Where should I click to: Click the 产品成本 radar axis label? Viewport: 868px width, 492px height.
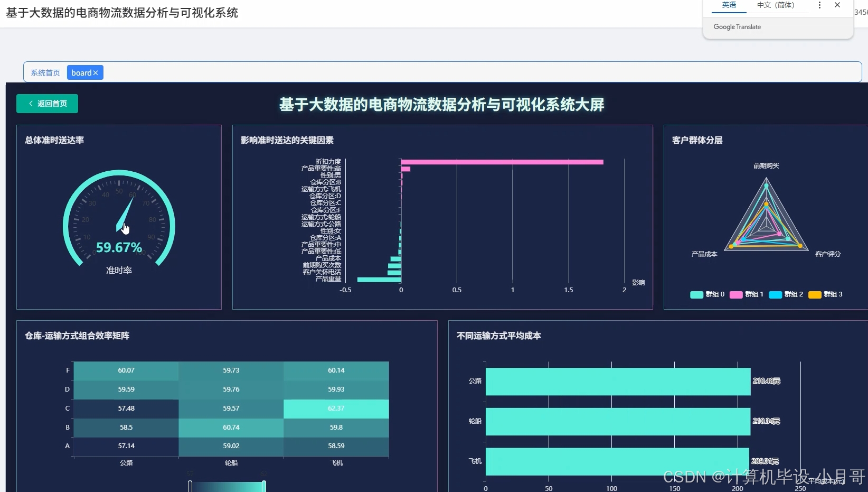704,254
